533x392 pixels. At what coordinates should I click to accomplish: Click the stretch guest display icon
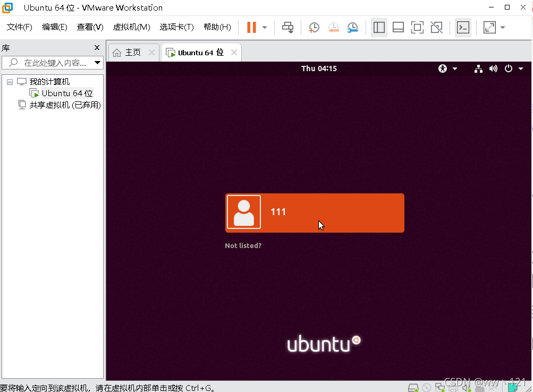coord(489,28)
